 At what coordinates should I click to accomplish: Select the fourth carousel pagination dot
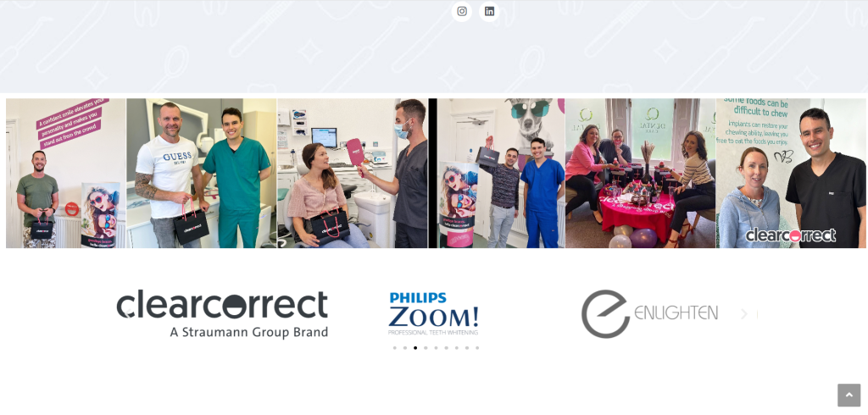(x=426, y=348)
